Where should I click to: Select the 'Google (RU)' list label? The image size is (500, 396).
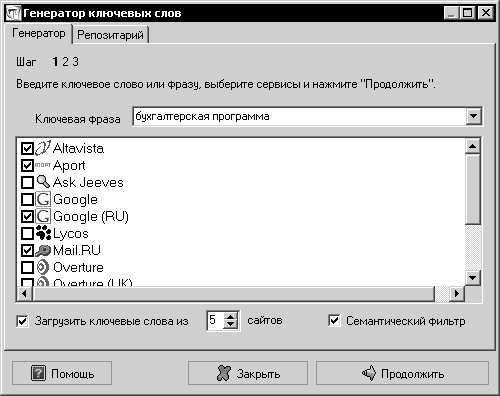coord(91,216)
